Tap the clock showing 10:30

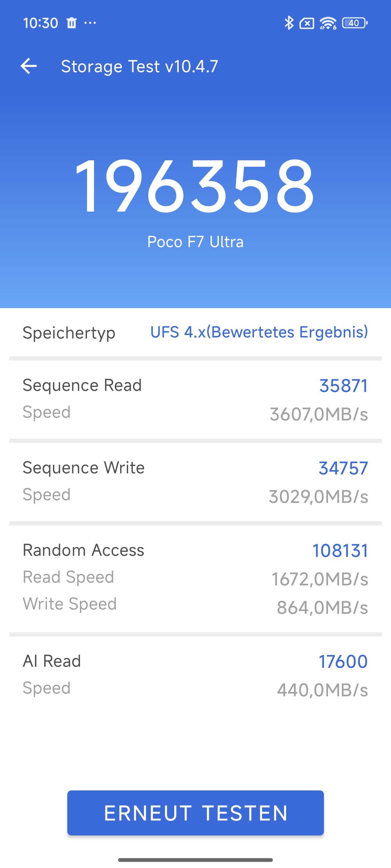(x=40, y=23)
